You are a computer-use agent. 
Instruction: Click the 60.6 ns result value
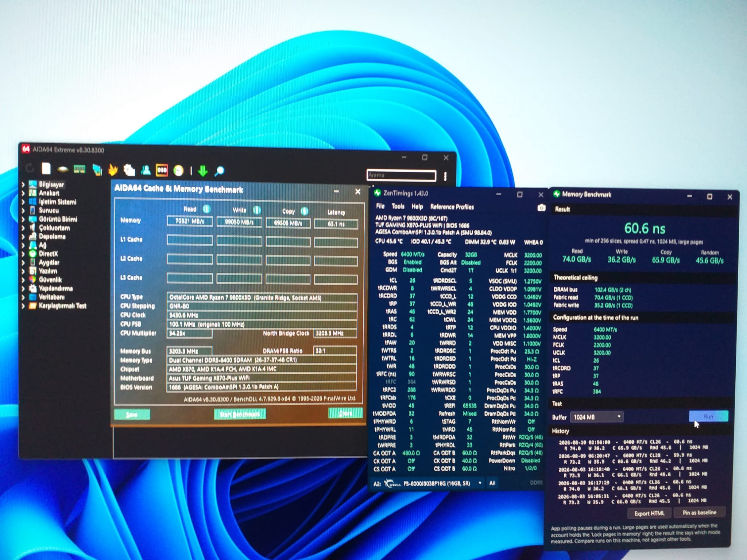pyautogui.click(x=645, y=229)
